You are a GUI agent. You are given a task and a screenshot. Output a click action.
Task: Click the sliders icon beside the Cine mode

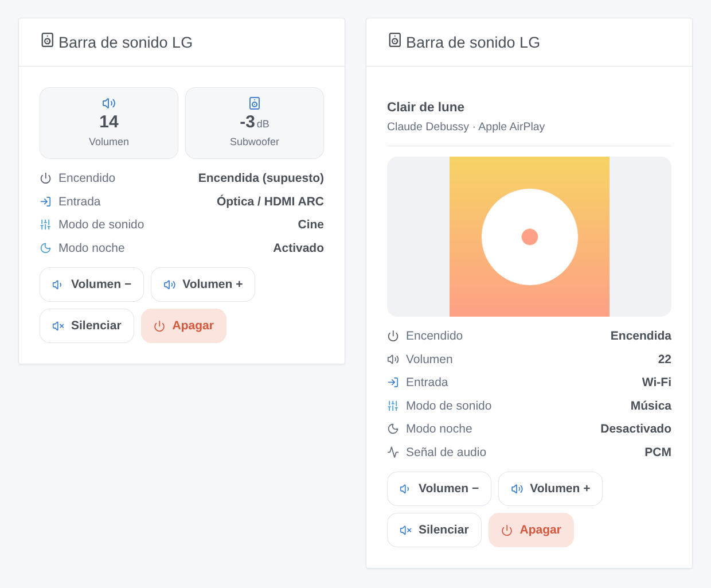(46, 224)
